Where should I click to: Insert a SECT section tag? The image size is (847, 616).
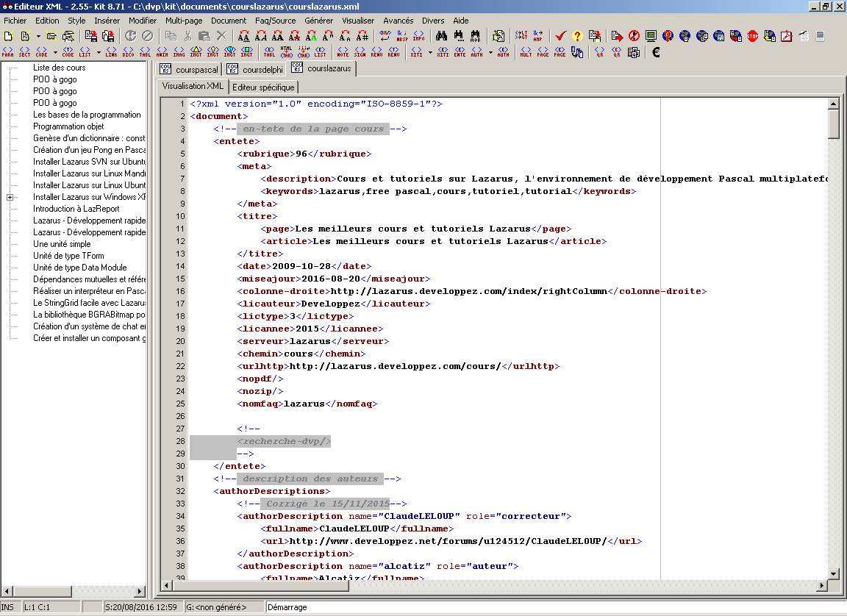(x=24, y=52)
